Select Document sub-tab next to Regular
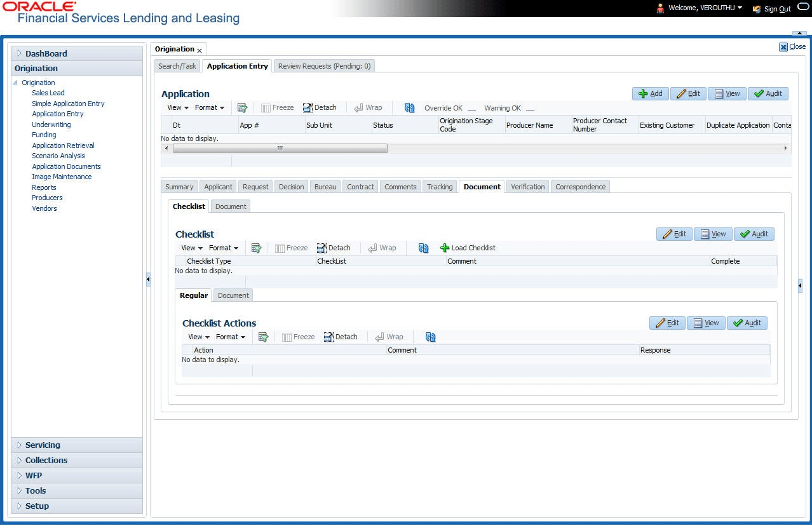Image resolution: width=812 pixels, height=526 pixels. coord(233,295)
